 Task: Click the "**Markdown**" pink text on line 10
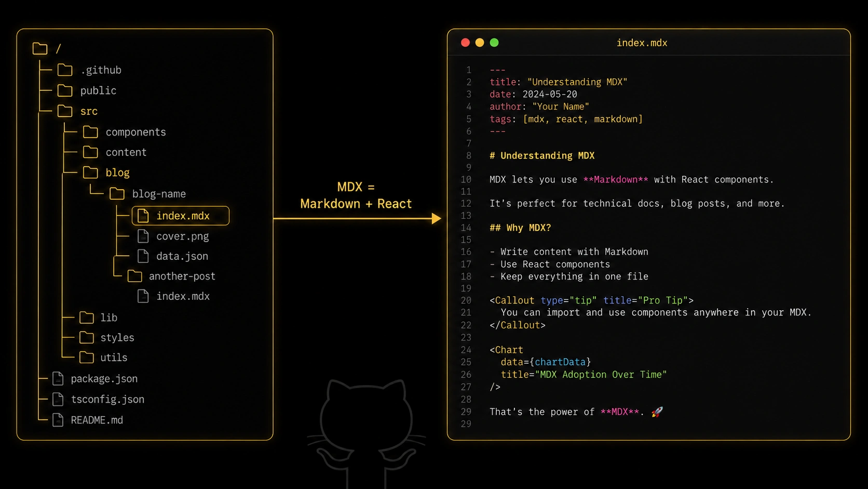[616, 179]
